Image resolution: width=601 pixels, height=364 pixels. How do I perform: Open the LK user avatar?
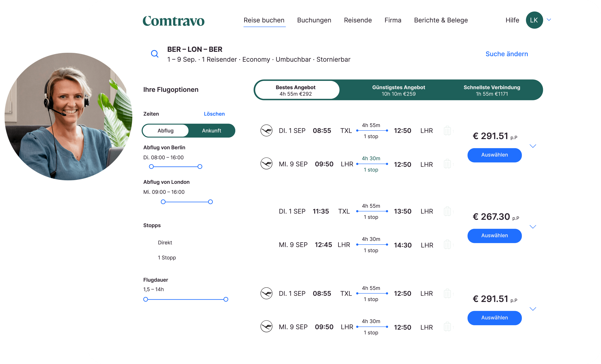point(534,20)
